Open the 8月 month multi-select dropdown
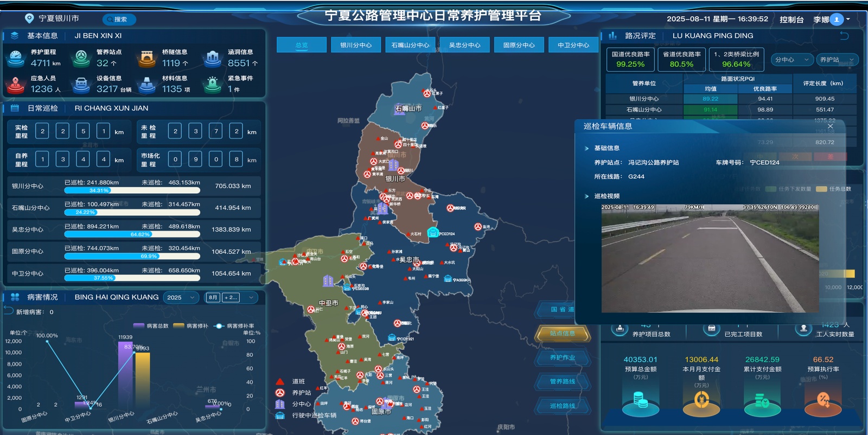This screenshot has height=435, width=868. pyautogui.click(x=232, y=297)
